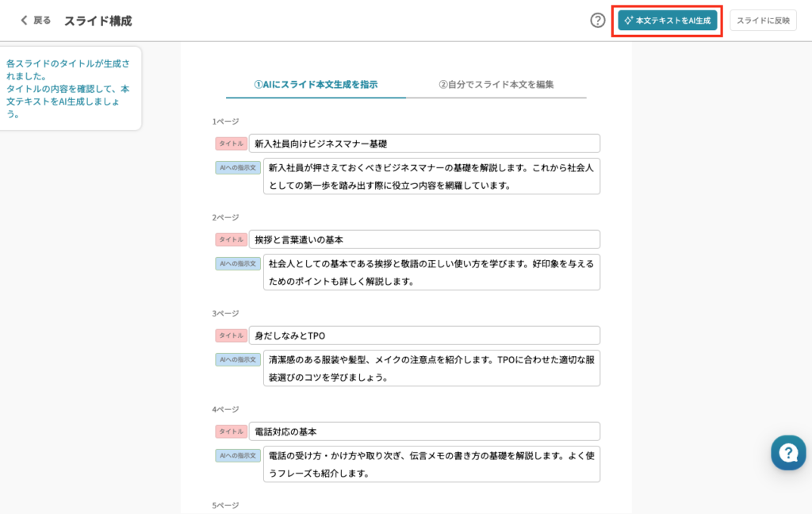This screenshot has height=514, width=812.
Task: Edit title field 新入社員向けビジネスマナー基礎
Action: pos(424,144)
